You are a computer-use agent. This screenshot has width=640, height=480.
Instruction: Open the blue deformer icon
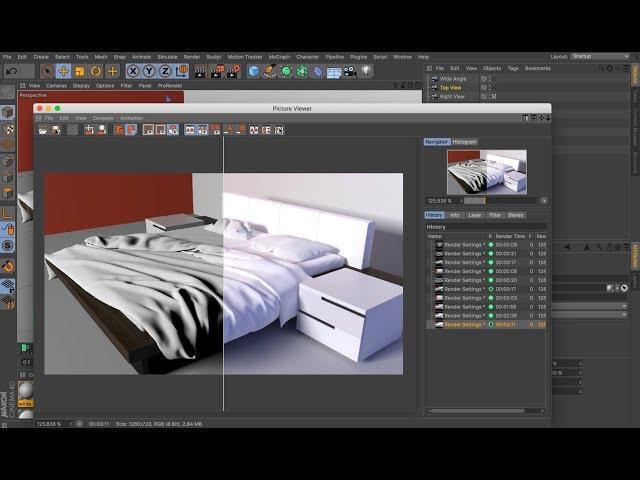click(x=318, y=72)
